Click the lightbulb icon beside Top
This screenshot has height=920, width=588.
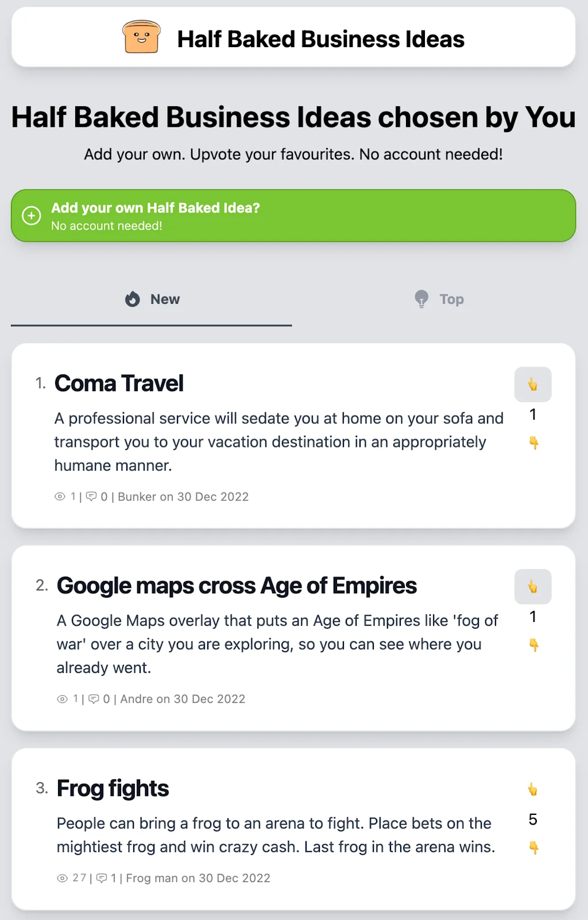[x=421, y=299]
